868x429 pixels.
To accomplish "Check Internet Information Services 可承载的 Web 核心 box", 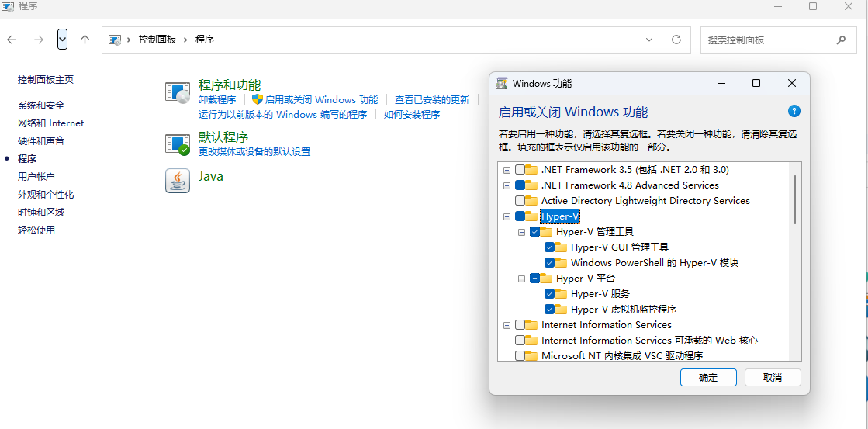I will (520, 340).
